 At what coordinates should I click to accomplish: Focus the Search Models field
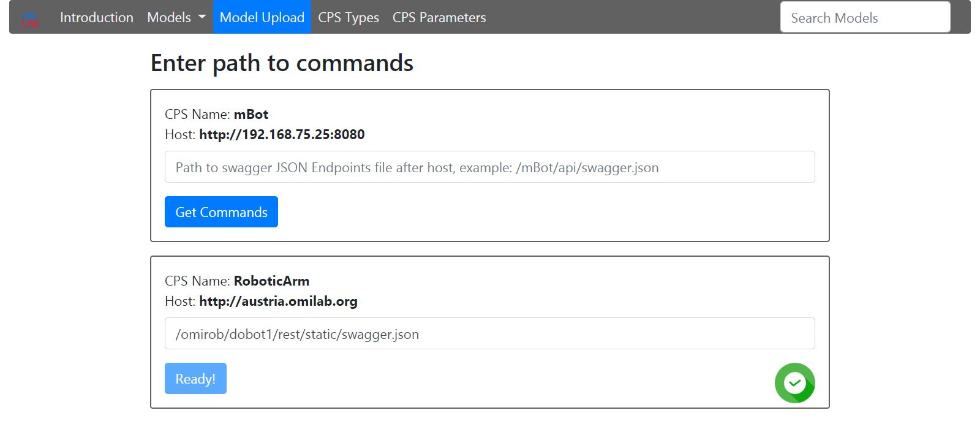(865, 17)
